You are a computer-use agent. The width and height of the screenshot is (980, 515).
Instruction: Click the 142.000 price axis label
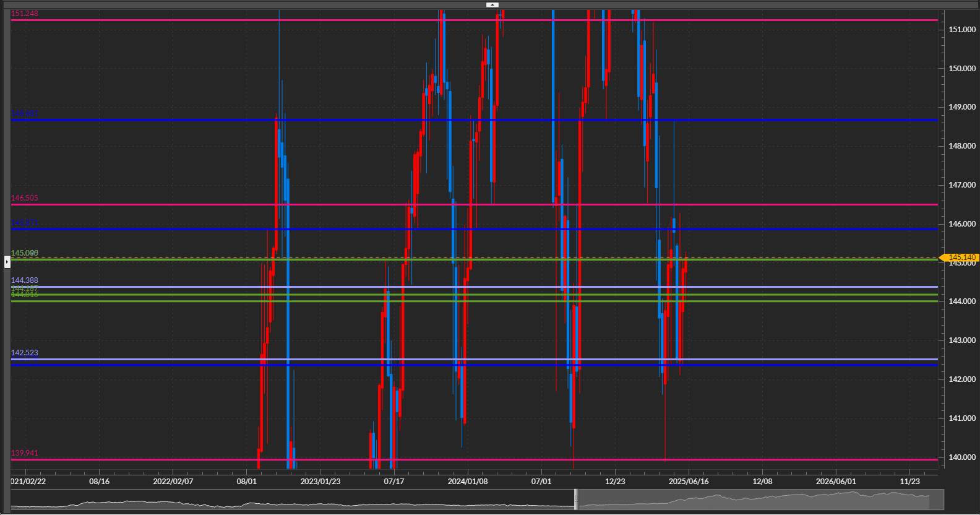pyautogui.click(x=962, y=379)
